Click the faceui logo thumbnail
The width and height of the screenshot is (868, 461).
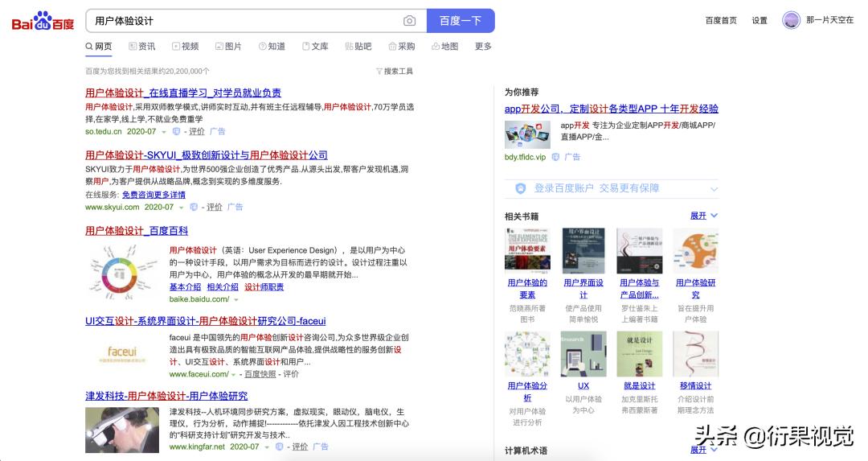(122, 353)
